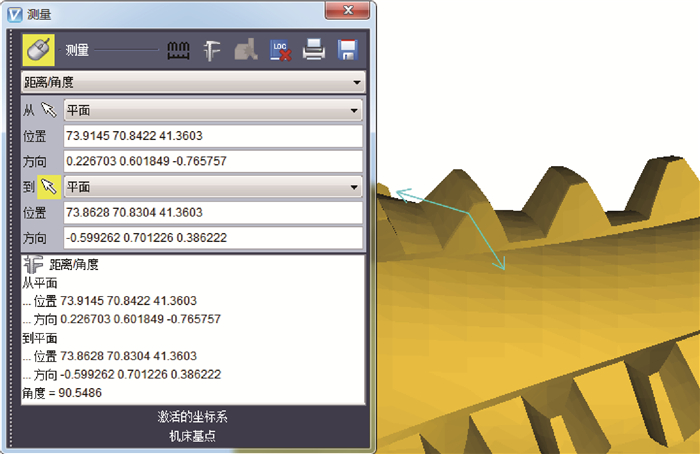Click the caliper icon in the results area

[33, 265]
